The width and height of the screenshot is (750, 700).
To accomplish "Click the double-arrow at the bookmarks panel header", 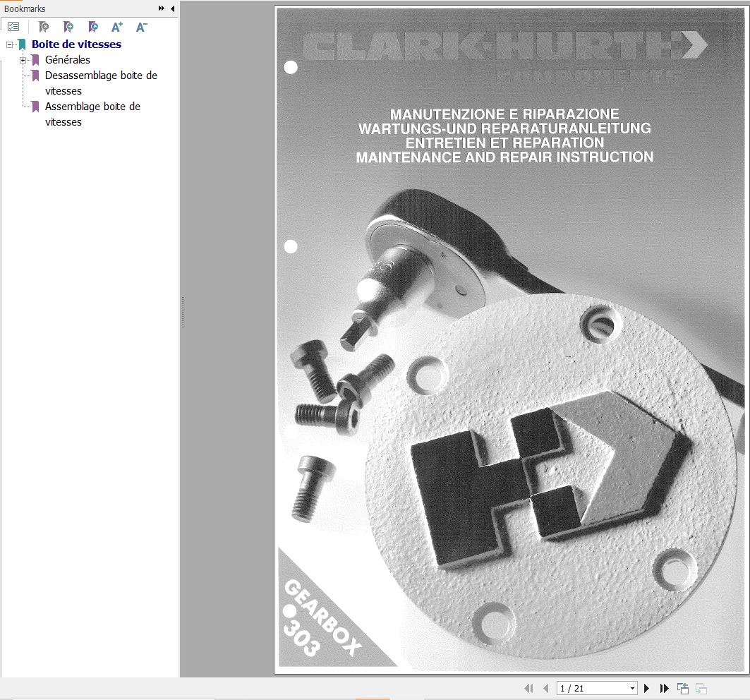I will tap(161, 8).
